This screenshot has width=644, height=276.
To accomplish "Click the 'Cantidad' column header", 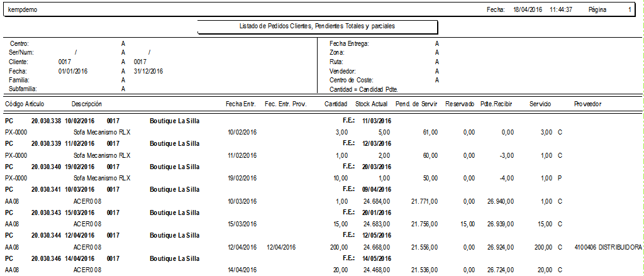I will (336, 104).
